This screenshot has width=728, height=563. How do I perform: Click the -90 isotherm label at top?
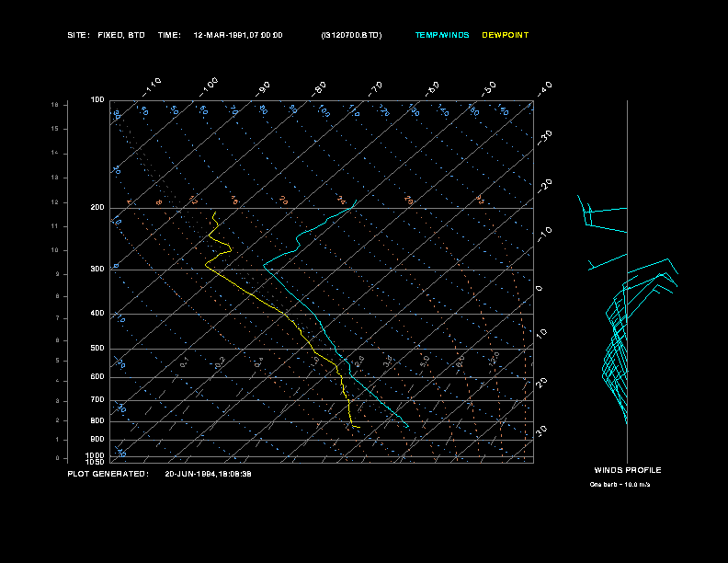[x=263, y=89]
